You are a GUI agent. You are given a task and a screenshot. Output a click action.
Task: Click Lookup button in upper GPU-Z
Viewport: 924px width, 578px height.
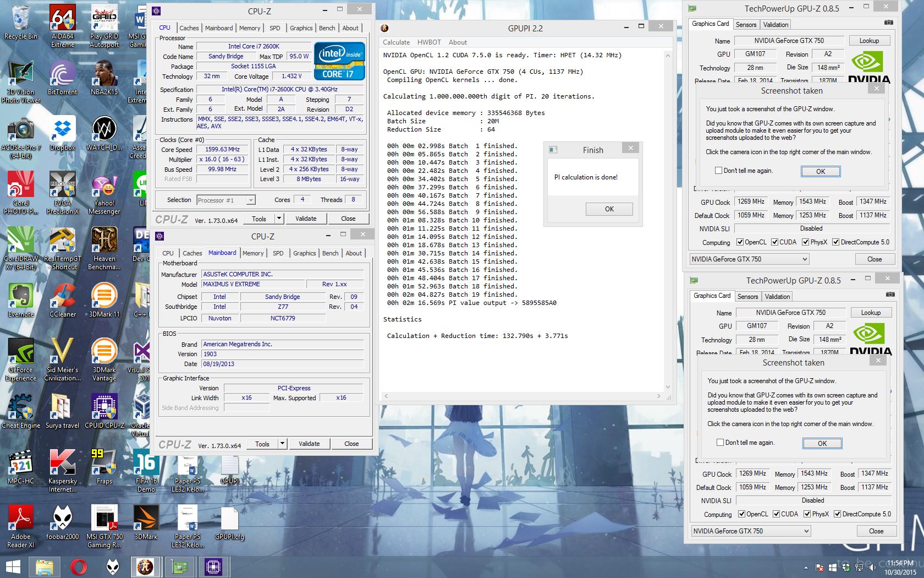coord(869,41)
